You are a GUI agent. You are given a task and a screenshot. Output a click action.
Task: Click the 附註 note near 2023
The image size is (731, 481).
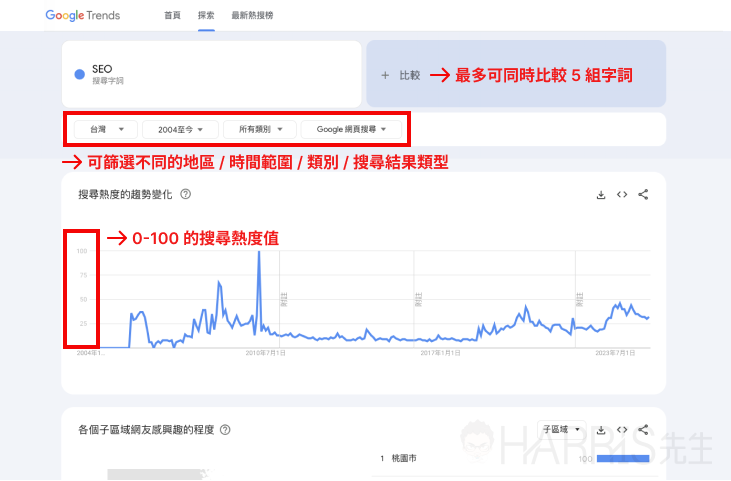point(580,299)
